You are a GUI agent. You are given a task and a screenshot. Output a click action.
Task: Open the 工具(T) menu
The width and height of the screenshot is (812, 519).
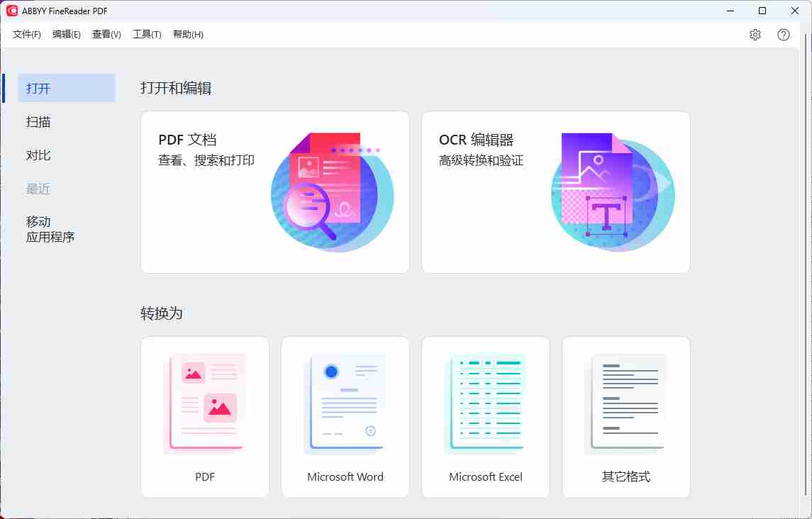pyautogui.click(x=146, y=34)
